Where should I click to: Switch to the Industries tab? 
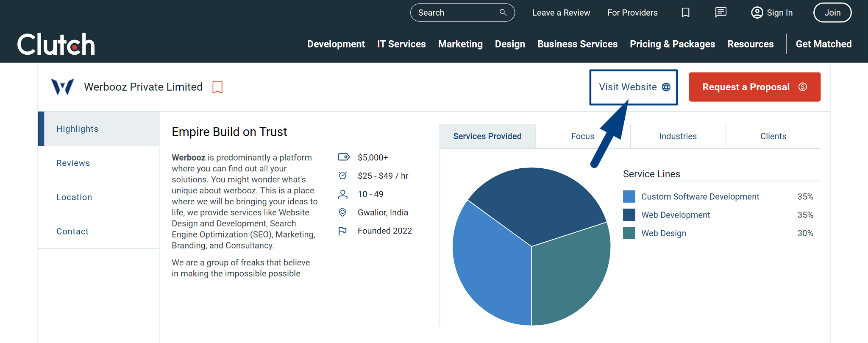(x=678, y=136)
